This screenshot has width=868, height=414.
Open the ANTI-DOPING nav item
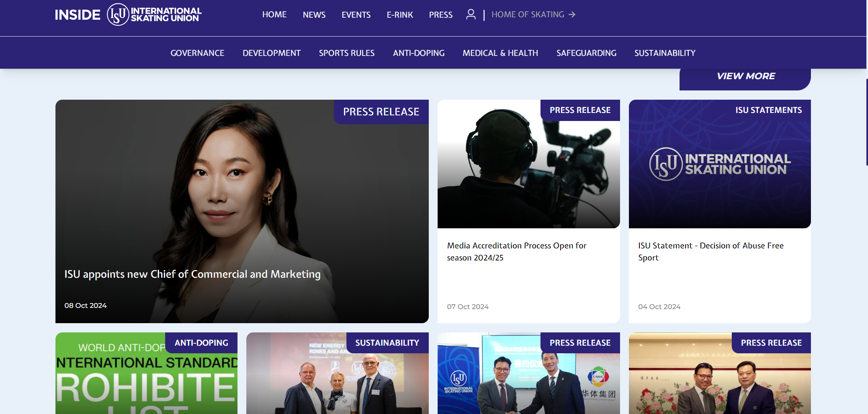tap(419, 53)
